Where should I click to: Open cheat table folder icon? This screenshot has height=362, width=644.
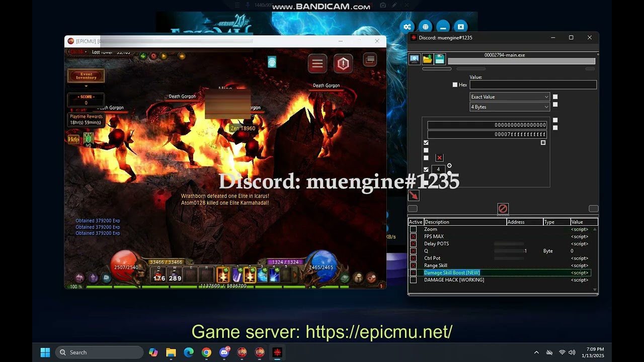click(x=427, y=59)
